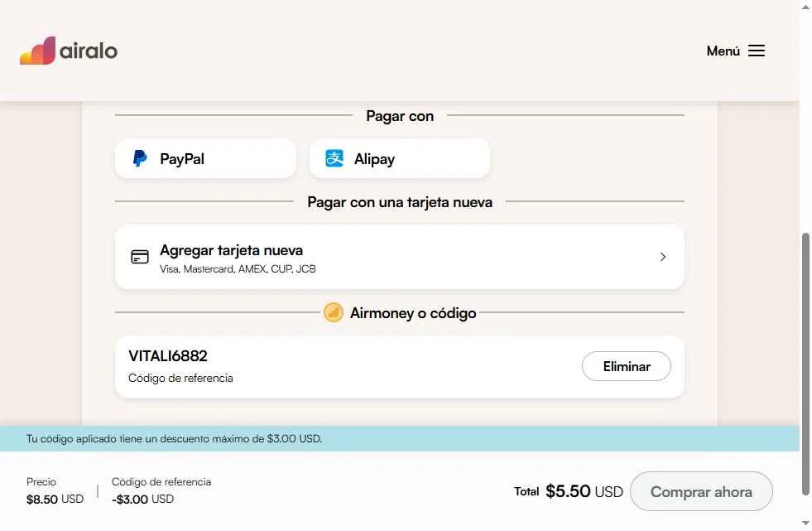Click the maximum discount notice banner

coord(399,439)
